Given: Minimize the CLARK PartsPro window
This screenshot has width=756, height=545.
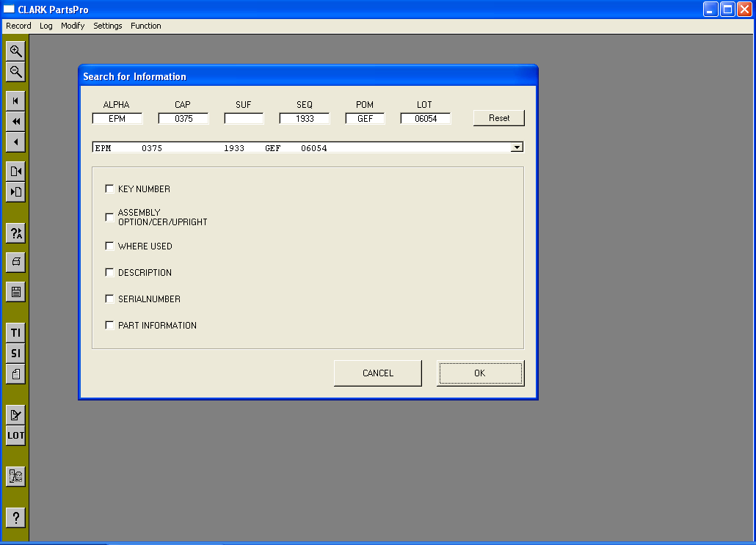Looking at the screenshot, I should [710, 9].
